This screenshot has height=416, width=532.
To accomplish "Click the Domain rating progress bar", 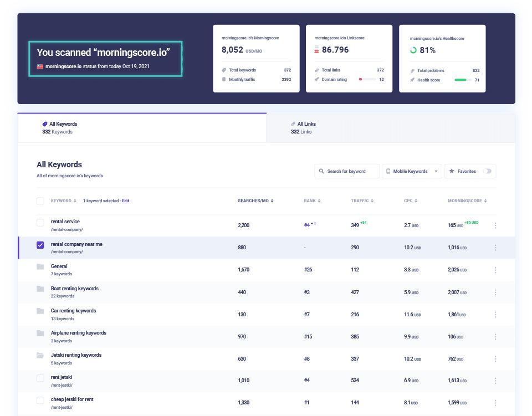I will pos(367,79).
